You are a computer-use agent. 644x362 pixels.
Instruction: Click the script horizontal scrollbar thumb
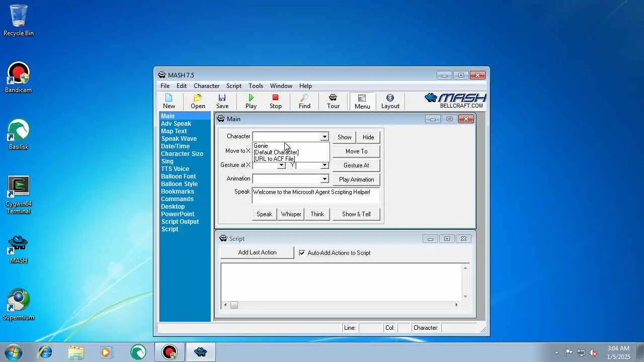tap(234, 305)
